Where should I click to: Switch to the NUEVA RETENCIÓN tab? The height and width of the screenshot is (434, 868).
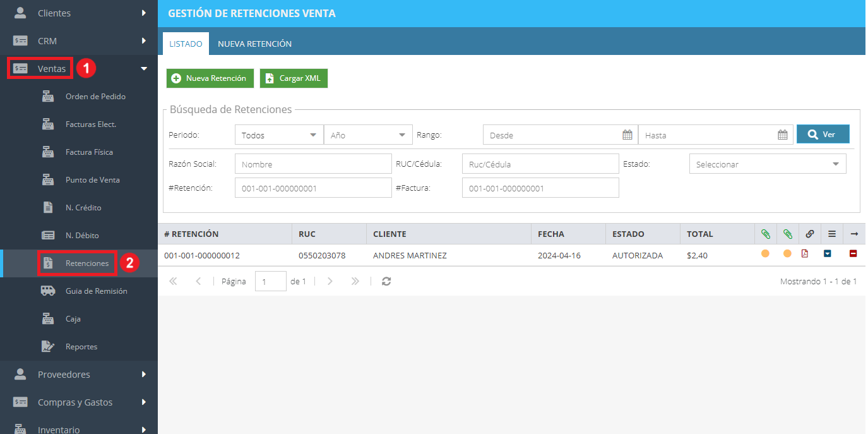click(255, 44)
